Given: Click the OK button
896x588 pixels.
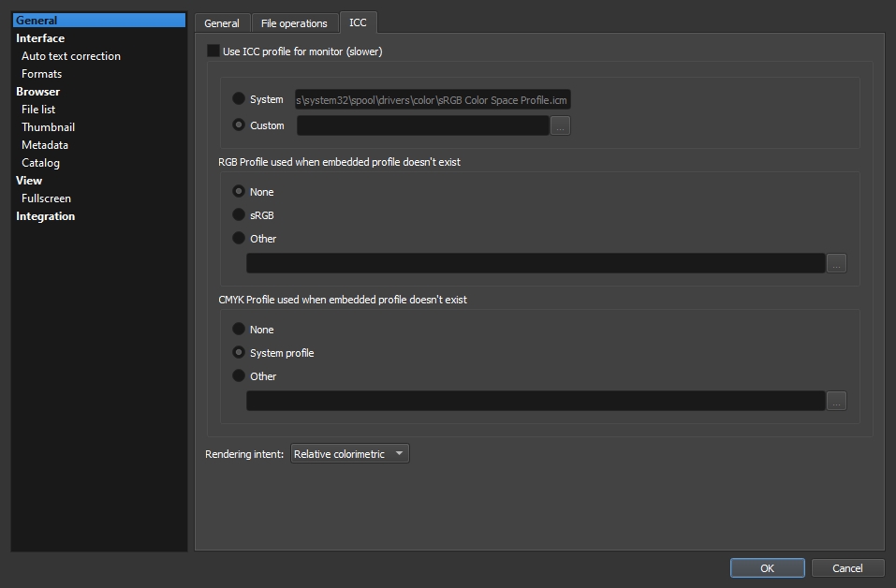Looking at the screenshot, I should [767, 568].
